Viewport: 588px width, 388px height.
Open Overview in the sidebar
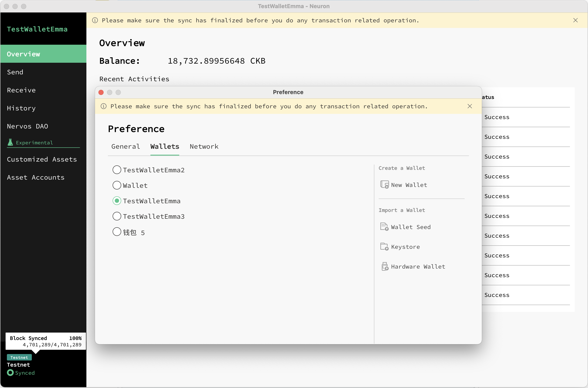tap(43, 54)
